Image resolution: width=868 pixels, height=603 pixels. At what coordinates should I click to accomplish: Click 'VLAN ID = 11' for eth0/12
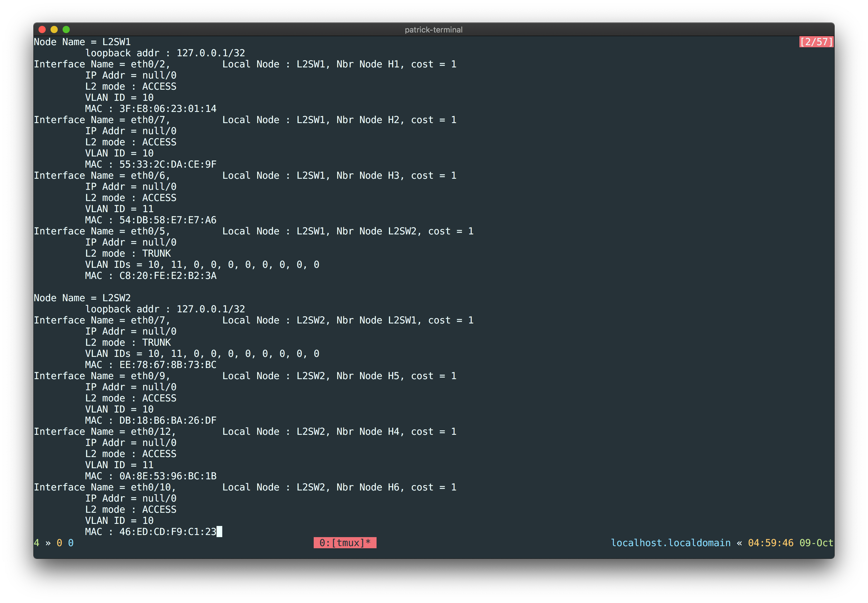coord(119,465)
